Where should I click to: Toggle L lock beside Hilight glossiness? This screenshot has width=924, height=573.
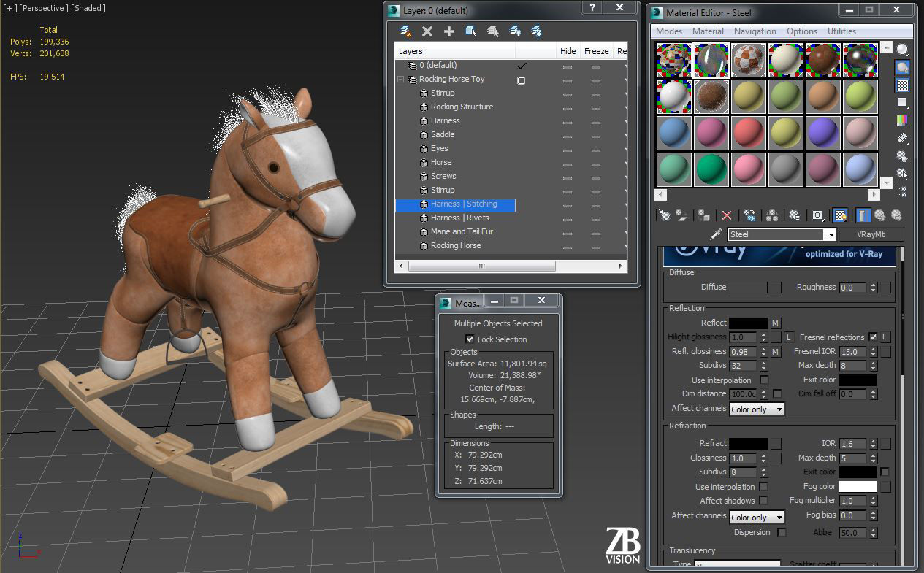coord(789,337)
